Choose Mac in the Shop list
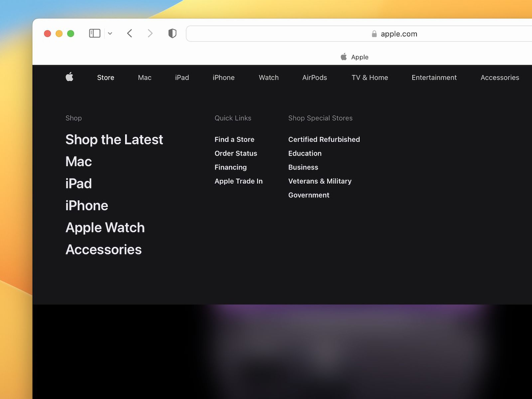 coord(78,162)
